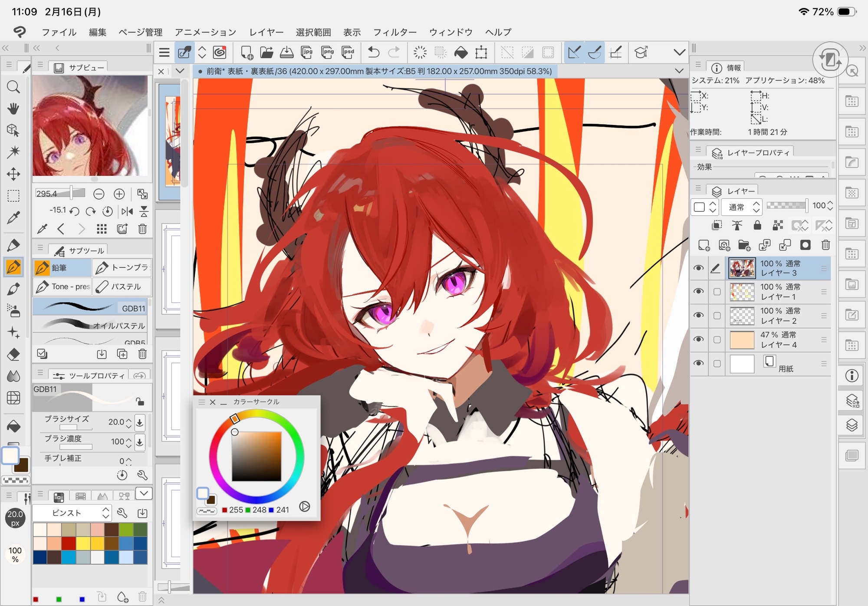Open the フィルター menu
Viewport: 868px width, 606px height.
[x=395, y=32]
